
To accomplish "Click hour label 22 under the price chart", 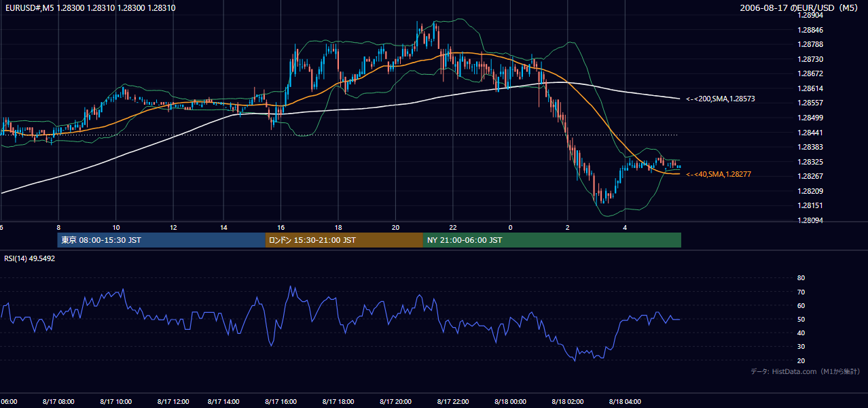I will click(x=452, y=227).
